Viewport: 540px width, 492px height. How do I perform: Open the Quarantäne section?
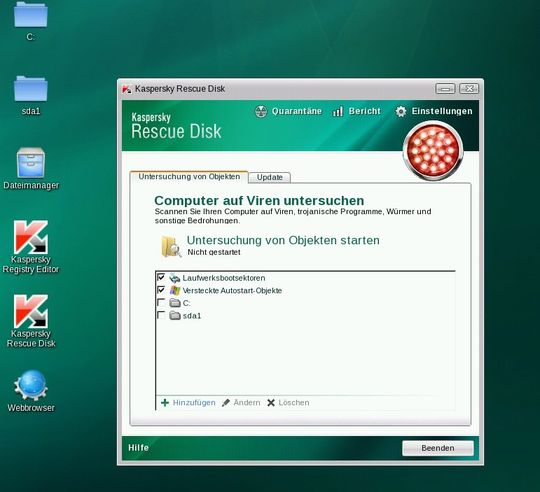click(x=288, y=111)
